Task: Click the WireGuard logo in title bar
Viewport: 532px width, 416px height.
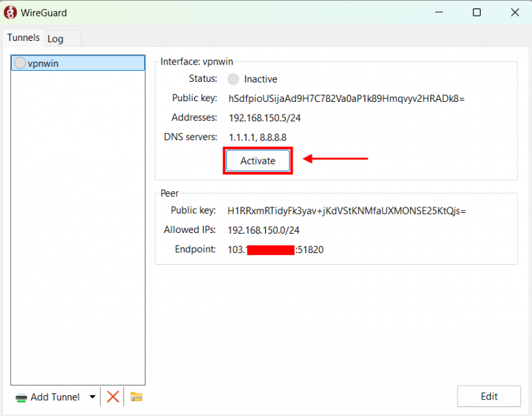Action: click(x=10, y=12)
